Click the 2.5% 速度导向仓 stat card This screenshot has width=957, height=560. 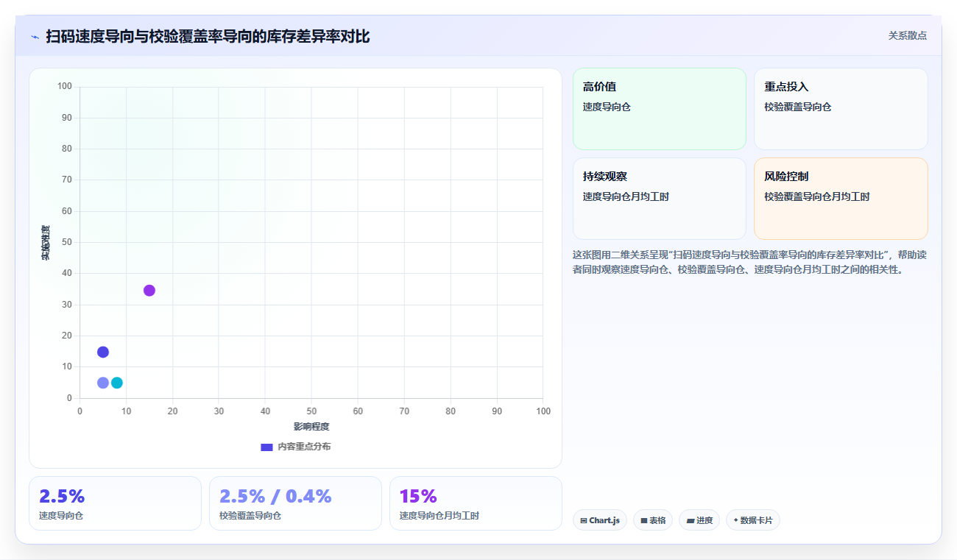point(115,503)
